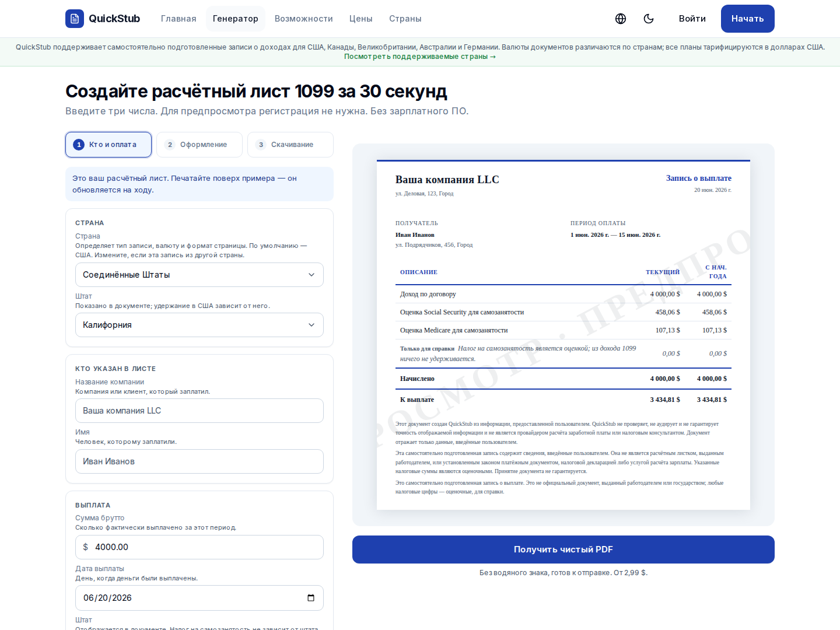Click the ПЕРИОД ОПЛАТЫ label in preview

[598, 223]
